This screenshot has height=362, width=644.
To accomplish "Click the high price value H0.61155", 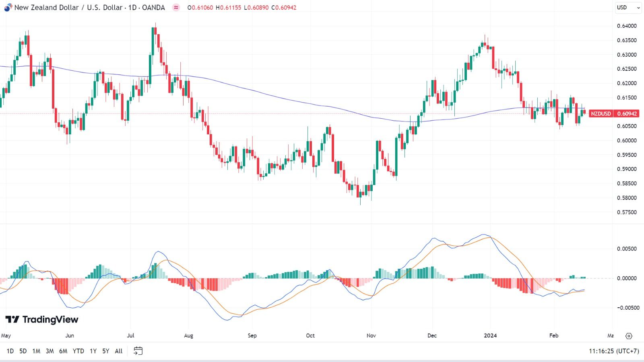I will point(229,7).
